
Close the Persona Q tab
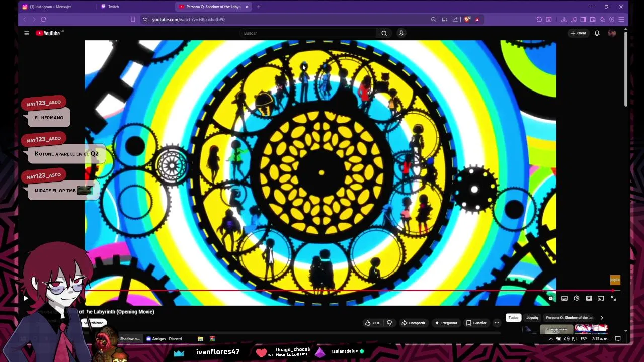247,7
